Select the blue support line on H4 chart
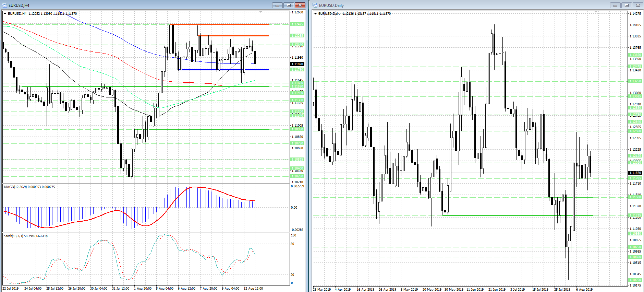The height and width of the screenshot is (292, 644). (223, 70)
